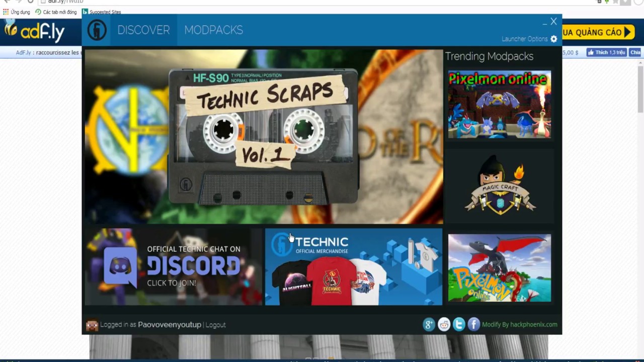The image size is (644, 362).
Task: Open the Reddit social icon
Action: click(444, 324)
